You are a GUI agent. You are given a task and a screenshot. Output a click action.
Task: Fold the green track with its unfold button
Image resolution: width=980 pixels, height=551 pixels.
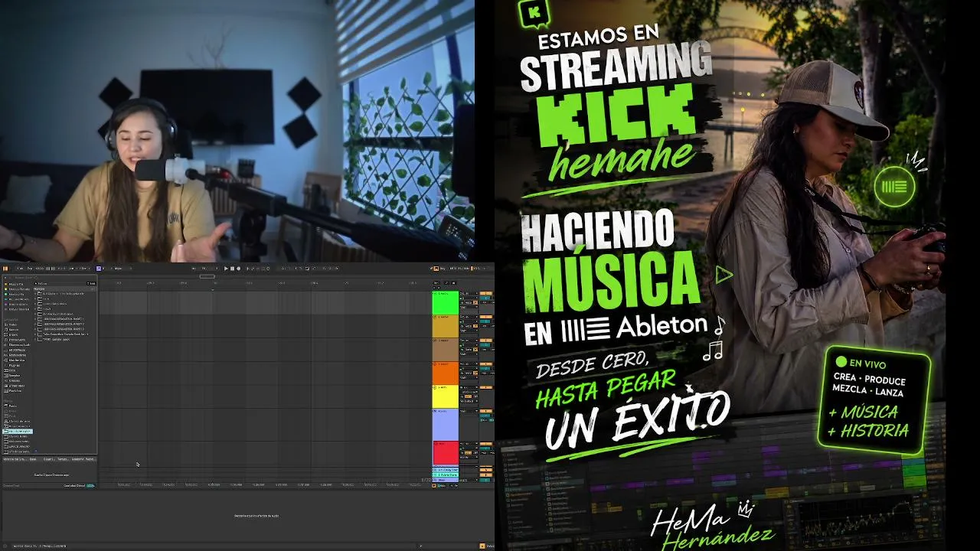pyautogui.click(x=435, y=293)
